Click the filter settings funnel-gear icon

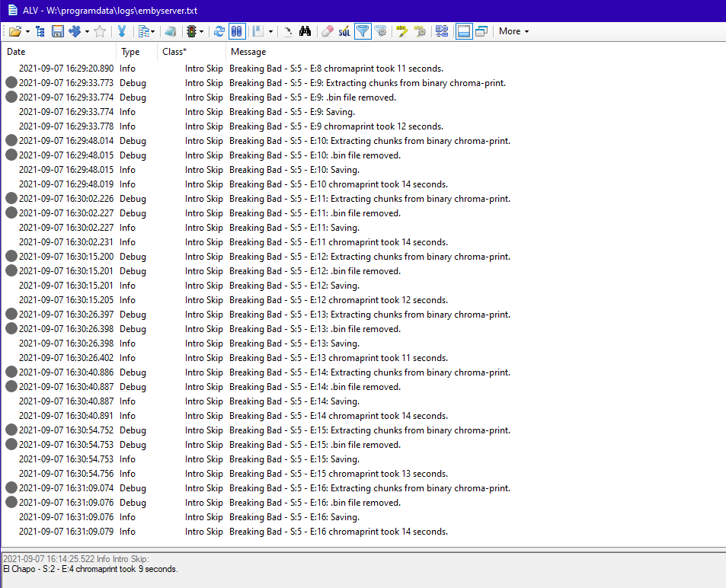point(381,31)
